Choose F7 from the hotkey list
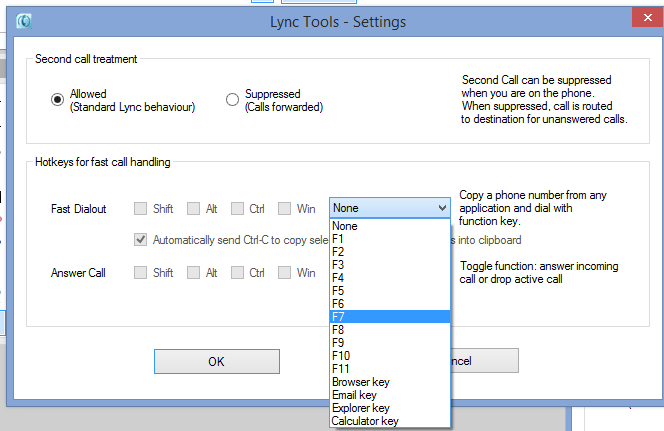 point(390,316)
